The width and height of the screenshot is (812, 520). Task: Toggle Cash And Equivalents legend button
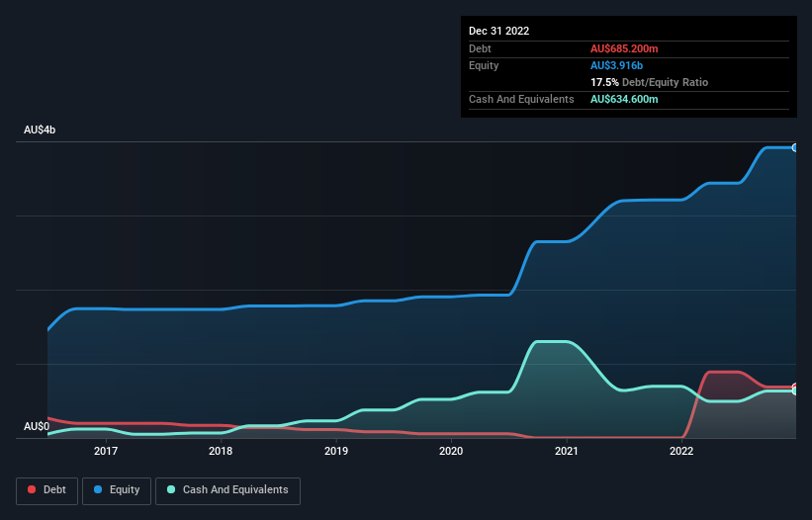(x=227, y=490)
